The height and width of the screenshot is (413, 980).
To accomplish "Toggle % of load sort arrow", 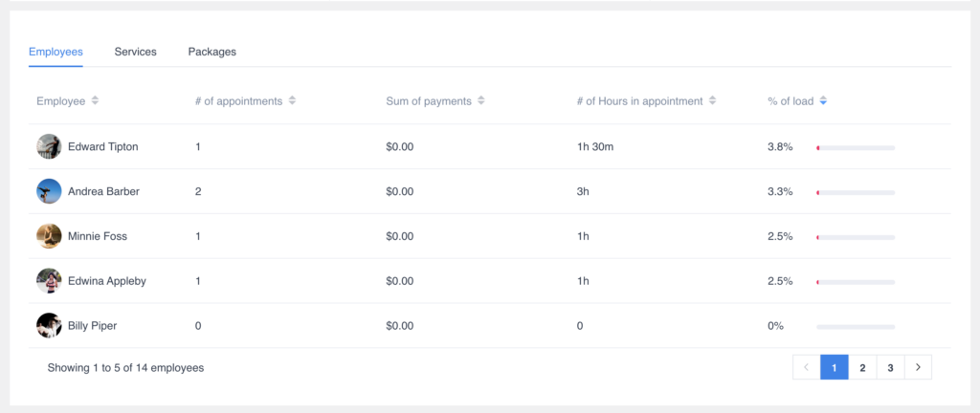I will pos(823,100).
